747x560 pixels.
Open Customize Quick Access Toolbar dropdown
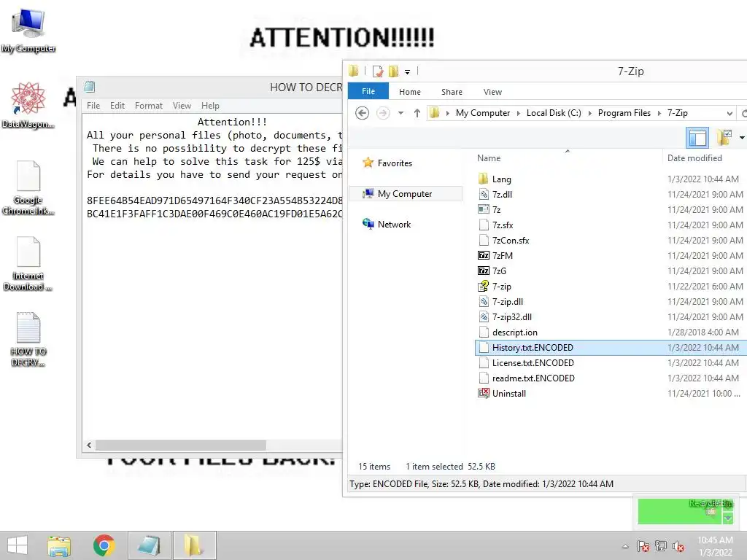[x=407, y=72]
